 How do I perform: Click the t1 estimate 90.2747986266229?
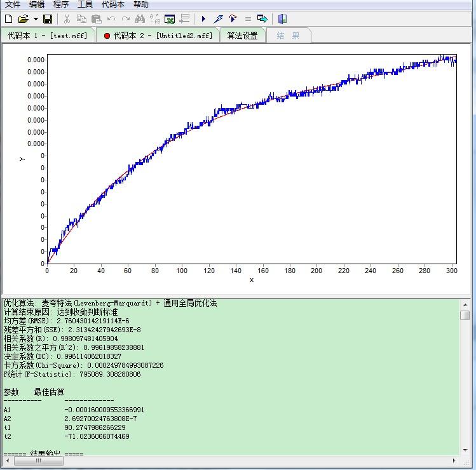pyautogui.click(x=95, y=427)
